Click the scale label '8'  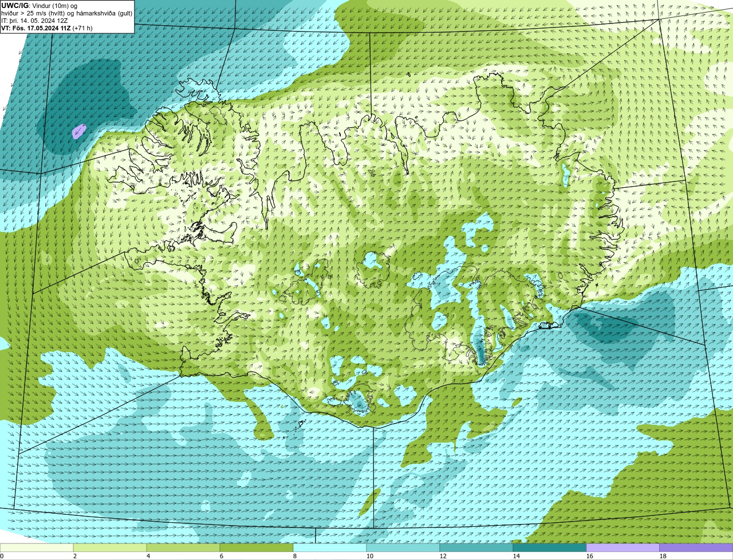295,556
